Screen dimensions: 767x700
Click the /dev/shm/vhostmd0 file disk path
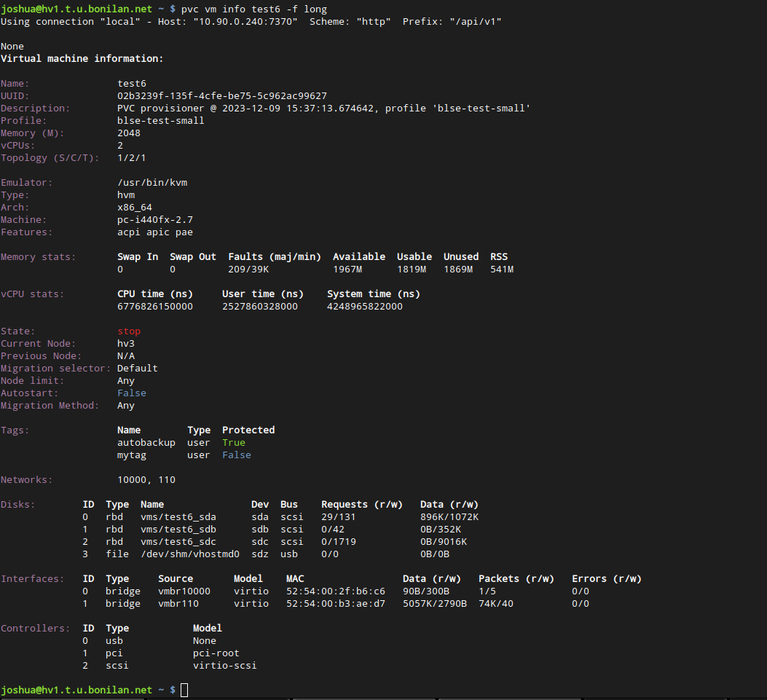point(189,554)
